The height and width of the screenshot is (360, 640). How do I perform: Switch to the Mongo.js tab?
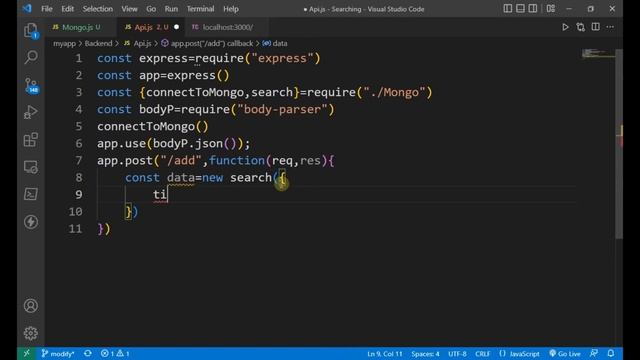[x=81, y=27]
